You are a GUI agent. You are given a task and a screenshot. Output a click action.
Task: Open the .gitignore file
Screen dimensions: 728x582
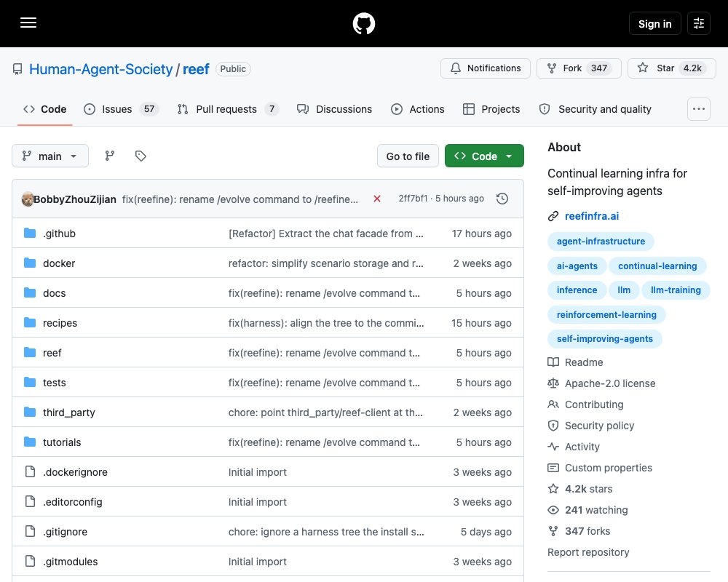click(x=65, y=532)
